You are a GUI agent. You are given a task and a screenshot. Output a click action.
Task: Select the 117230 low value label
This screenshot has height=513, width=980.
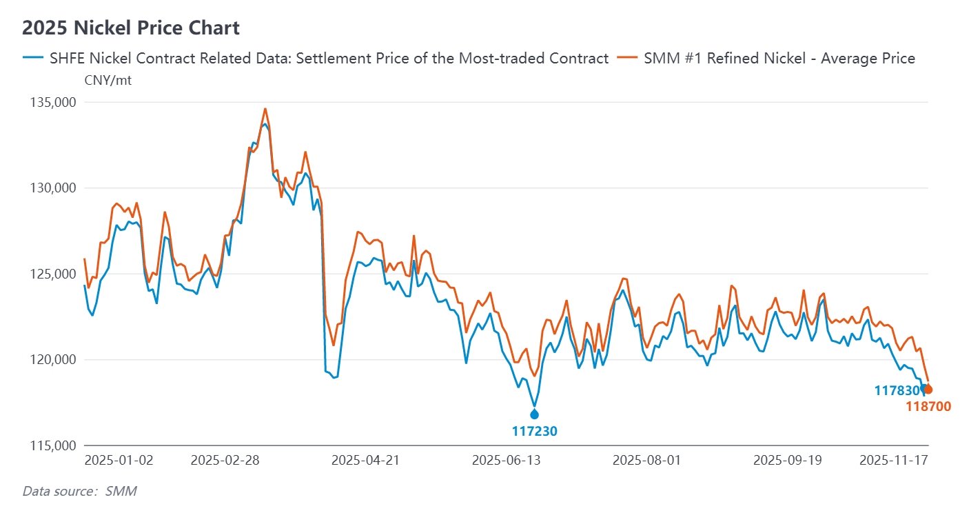point(534,432)
